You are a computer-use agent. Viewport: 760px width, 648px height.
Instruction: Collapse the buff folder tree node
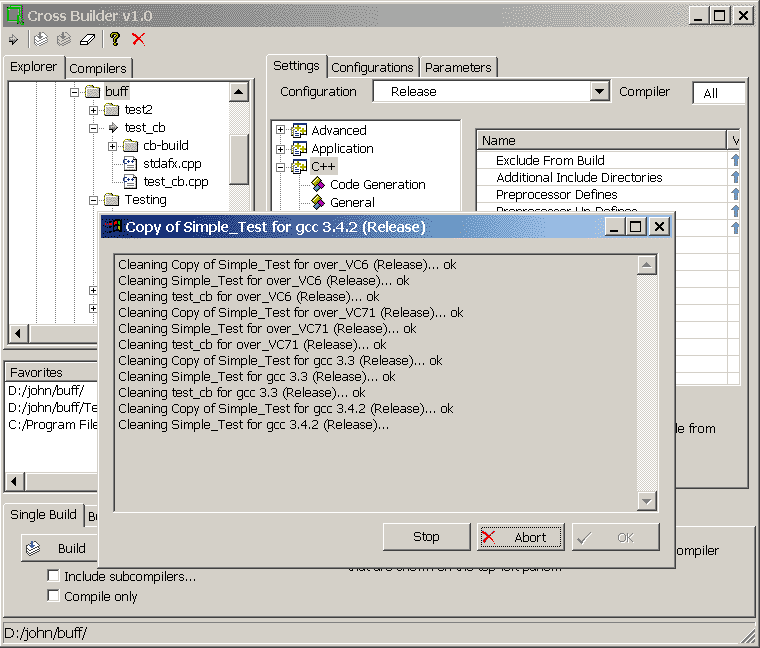pyautogui.click(x=75, y=92)
